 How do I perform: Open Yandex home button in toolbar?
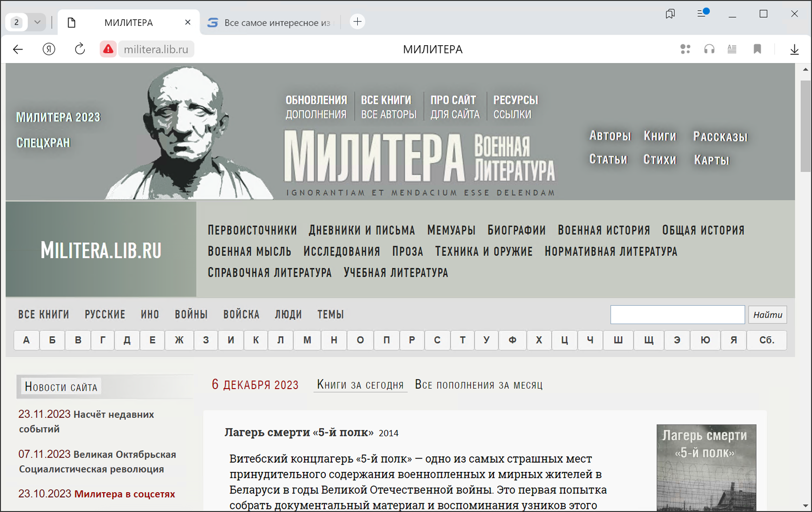[x=49, y=49]
